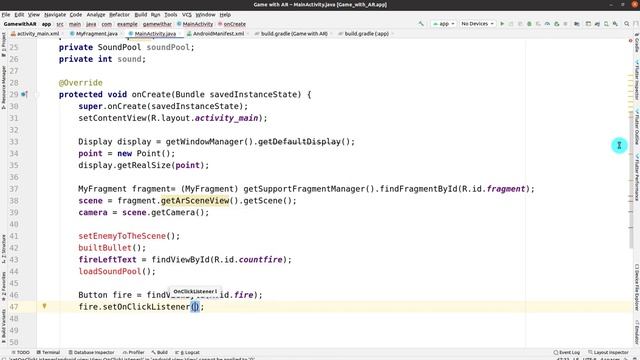Open the Terminal tool window
The height and width of the screenshot is (360, 640).
[48, 352]
